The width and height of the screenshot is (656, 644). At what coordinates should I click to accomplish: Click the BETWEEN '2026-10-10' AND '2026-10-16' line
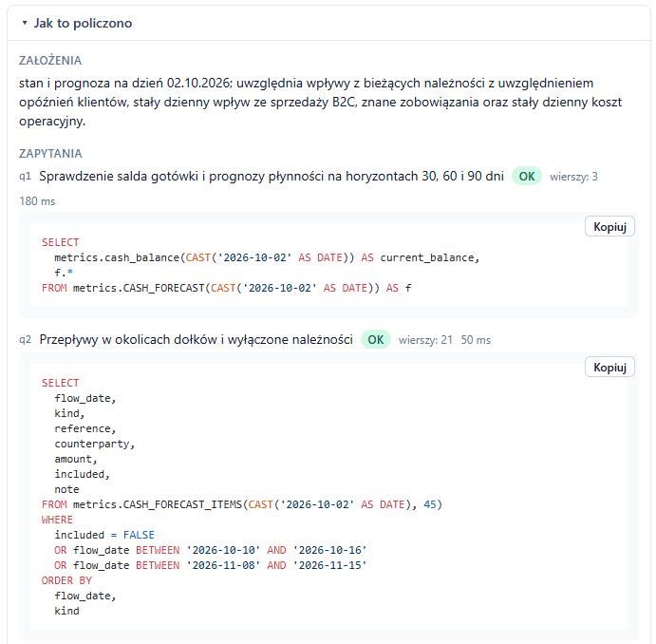pos(211,550)
